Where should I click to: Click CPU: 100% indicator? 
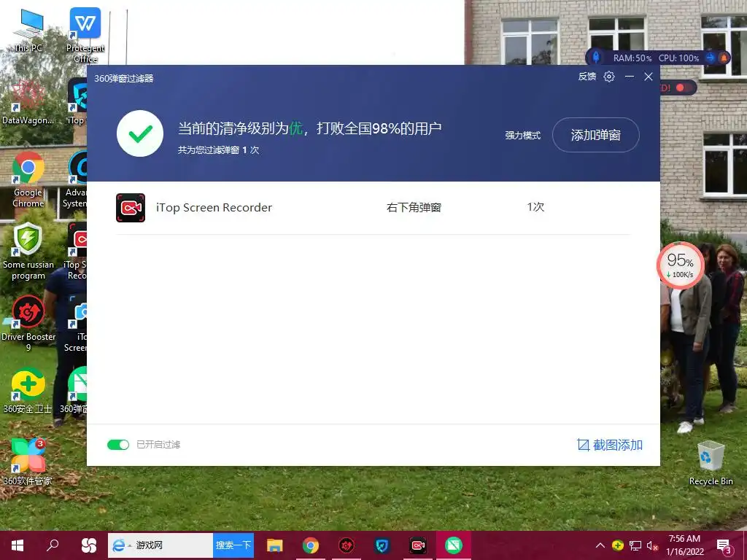coord(678,58)
